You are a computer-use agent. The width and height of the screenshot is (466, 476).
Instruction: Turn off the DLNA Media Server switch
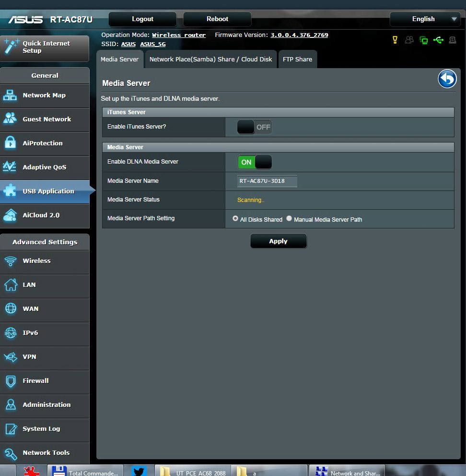(255, 162)
